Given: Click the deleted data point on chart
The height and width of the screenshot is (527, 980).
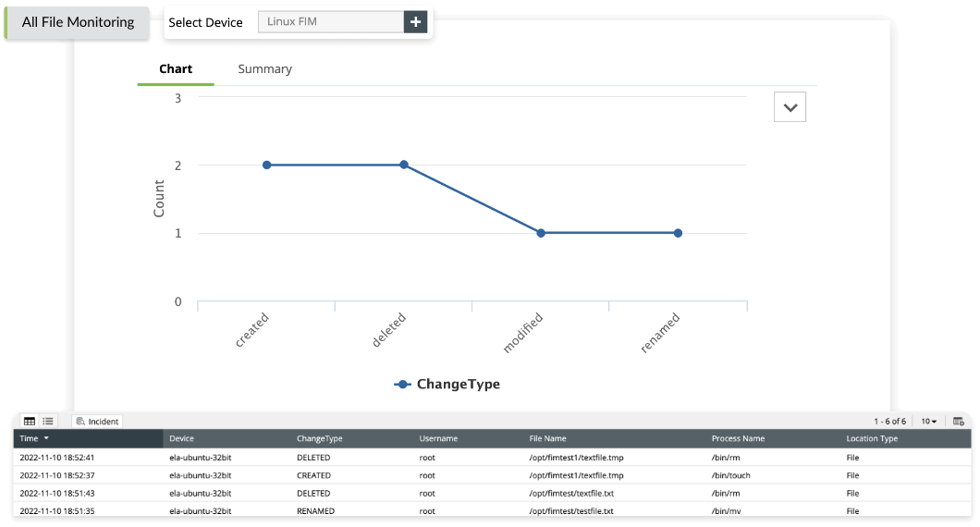Looking at the screenshot, I should (x=404, y=165).
